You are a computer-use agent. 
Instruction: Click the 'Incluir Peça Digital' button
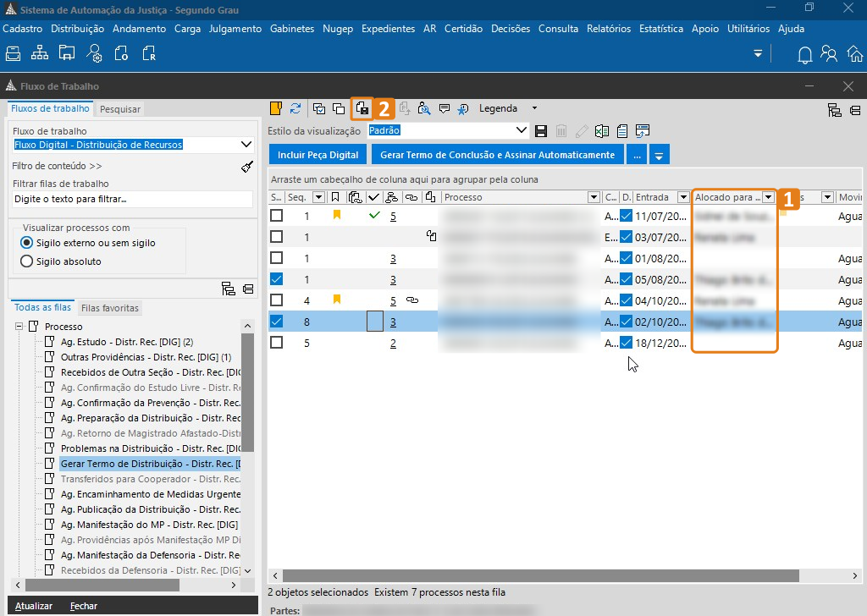pyautogui.click(x=318, y=155)
